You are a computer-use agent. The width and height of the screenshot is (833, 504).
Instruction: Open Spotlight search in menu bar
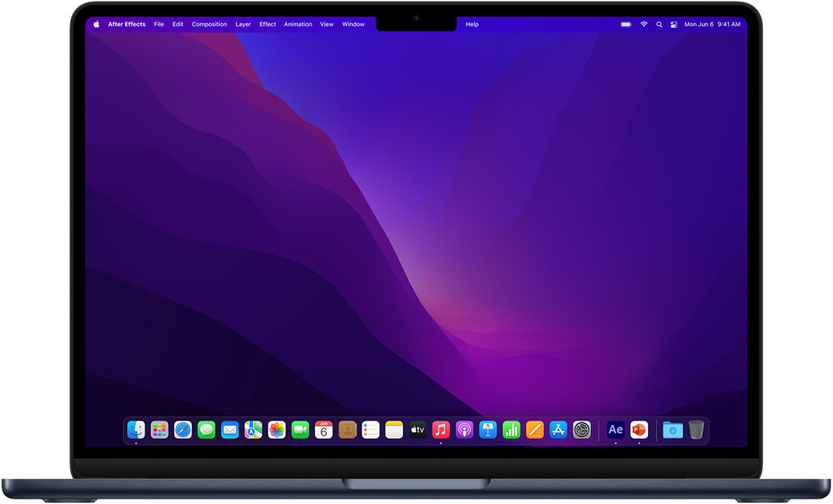pyautogui.click(x=659, y=24)
